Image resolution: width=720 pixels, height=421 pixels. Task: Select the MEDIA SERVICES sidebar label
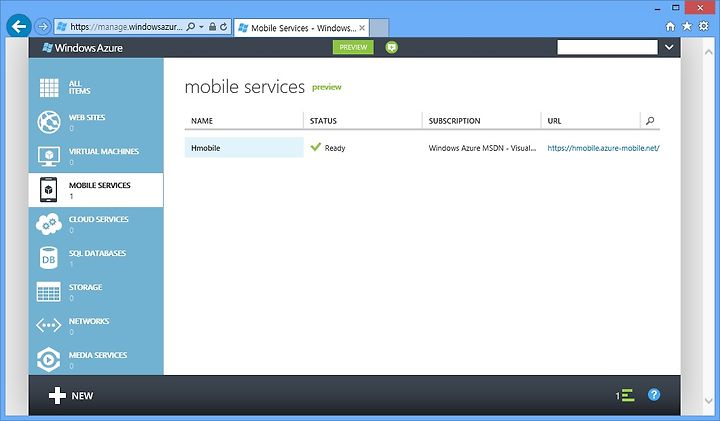coord(98,355)
